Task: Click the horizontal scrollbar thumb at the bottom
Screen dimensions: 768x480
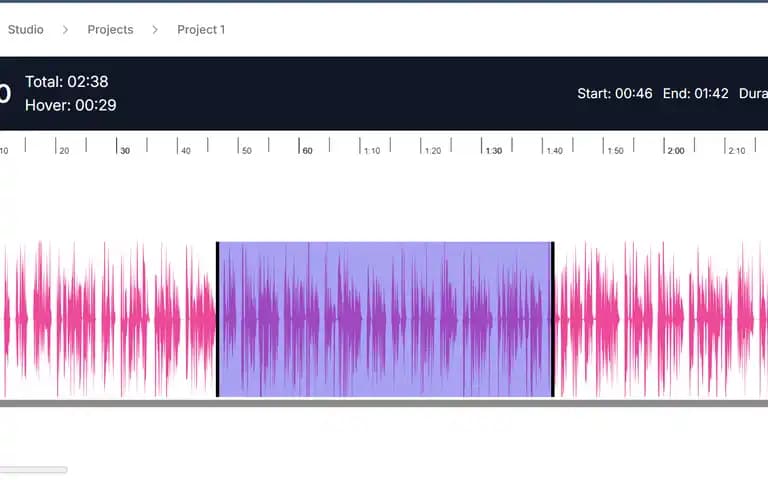Action: pos(33,470)
